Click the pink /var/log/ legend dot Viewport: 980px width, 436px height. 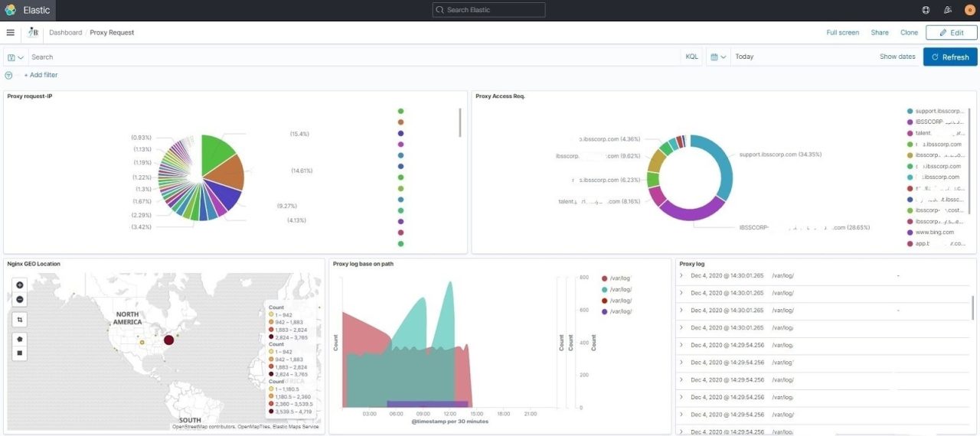click(605, 278)
